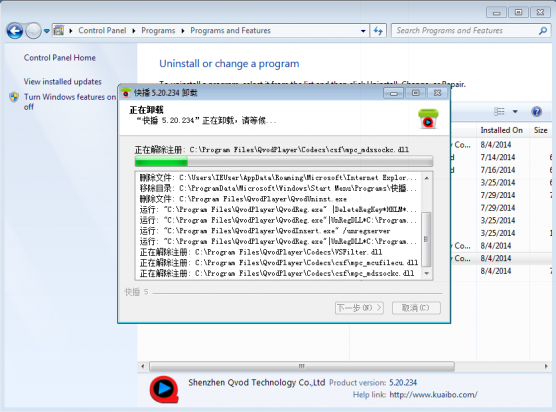Expand the view options dropdown arrow
Image resolution: width=556 pixels, height=412 pixels.
click(x=515, y=112)
